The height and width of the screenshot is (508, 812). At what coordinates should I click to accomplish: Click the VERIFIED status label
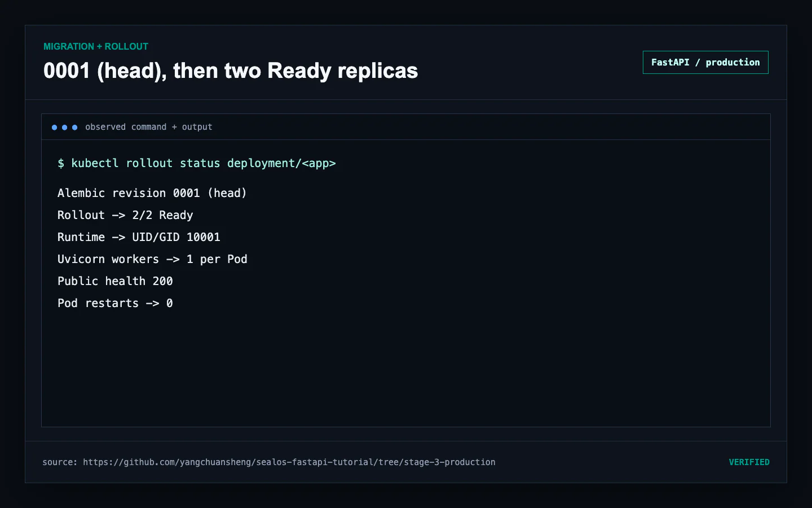(x=749, y=462)
